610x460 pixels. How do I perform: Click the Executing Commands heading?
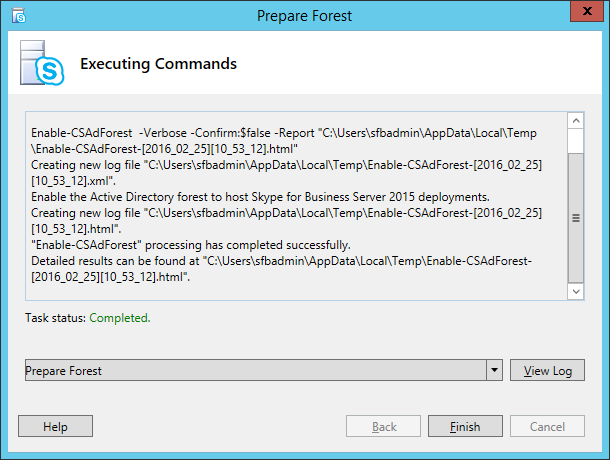(158, 64)
